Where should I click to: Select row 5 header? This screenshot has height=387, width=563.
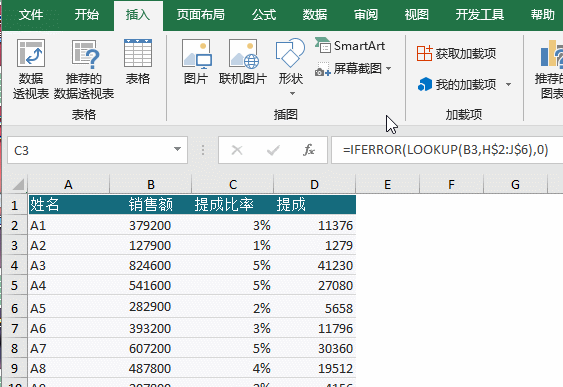pyautogui.click(x=14, y=285)
